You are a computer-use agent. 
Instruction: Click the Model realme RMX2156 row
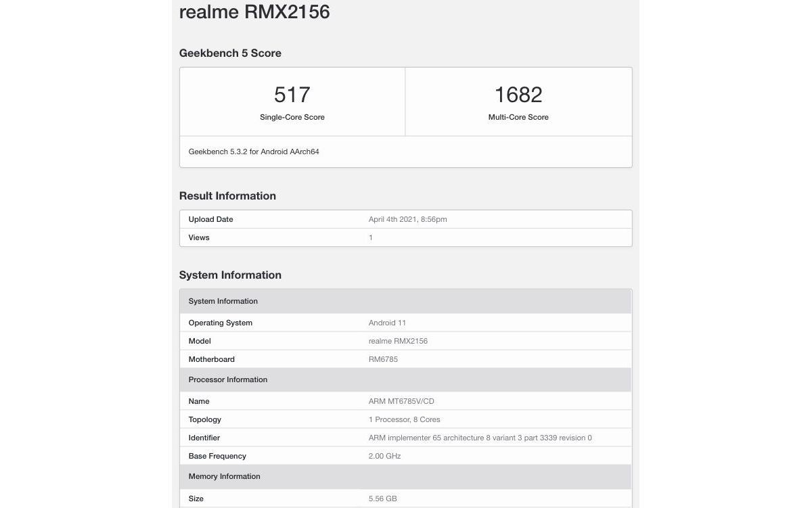click(406, 341)
